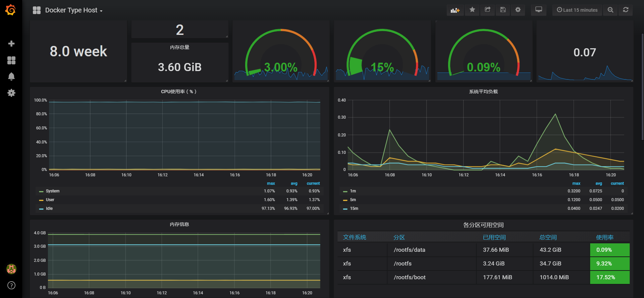This screenshot has width=644, height=298.
Task: Toggle the 15m load series
Action: click(x=354, y=208)
